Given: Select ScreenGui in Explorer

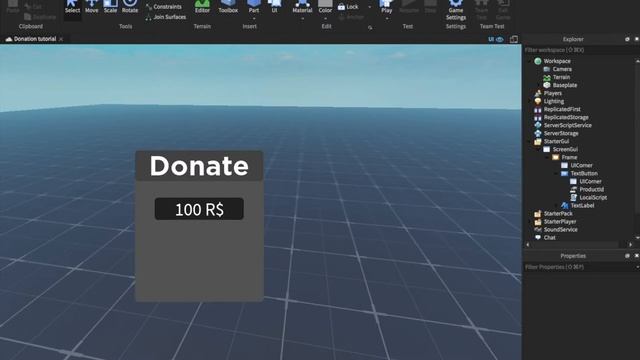Looking at the screenshot, I should tap(565, 149).
